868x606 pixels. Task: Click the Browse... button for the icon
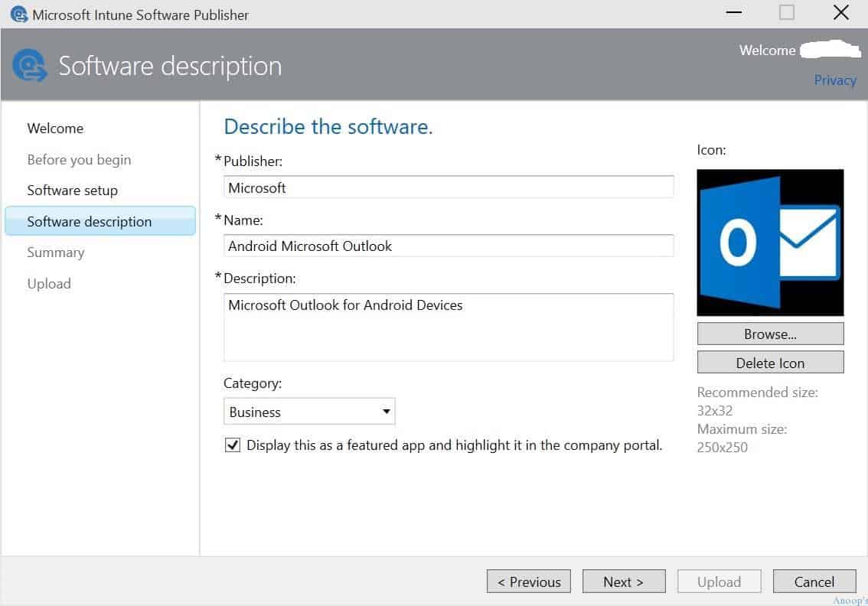point(770,334)
